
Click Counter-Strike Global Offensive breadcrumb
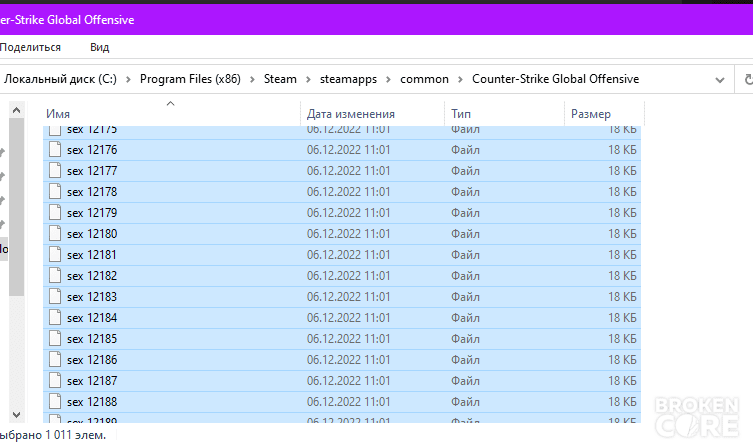pyautogui.click(x=555, y=79)
